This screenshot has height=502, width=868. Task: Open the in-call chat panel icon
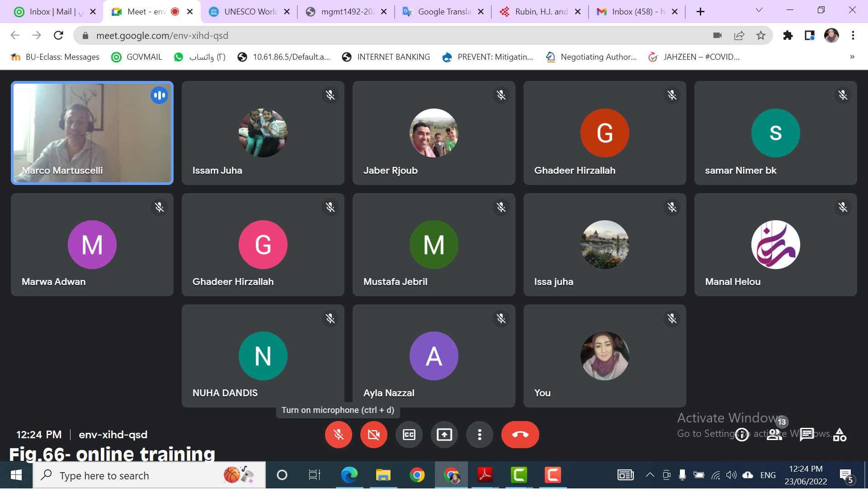[x=807, y=435]
